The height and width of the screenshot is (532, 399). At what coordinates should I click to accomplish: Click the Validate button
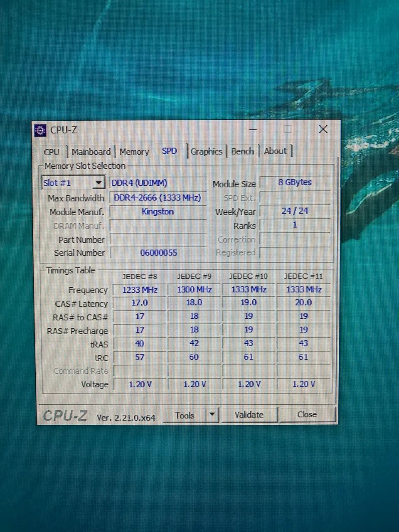click(249, 415)
